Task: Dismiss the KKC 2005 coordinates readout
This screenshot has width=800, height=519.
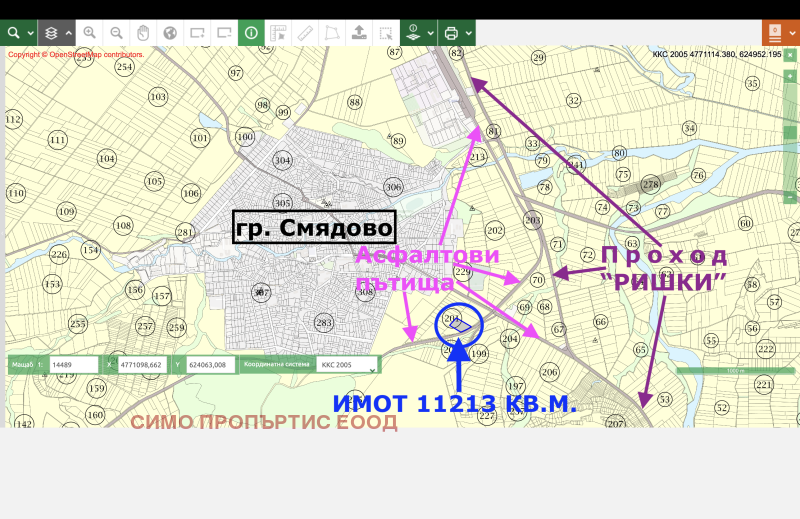Action: [716, 54]
